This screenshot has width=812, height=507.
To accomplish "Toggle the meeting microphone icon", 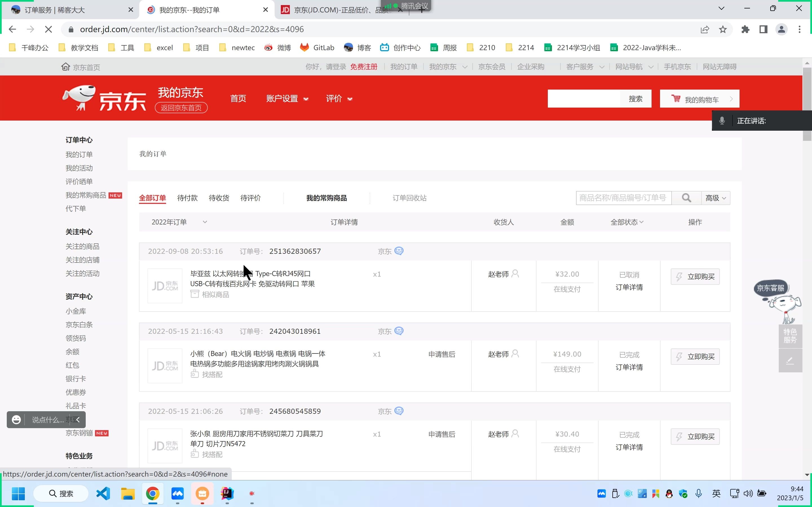I will click(722, 121).
